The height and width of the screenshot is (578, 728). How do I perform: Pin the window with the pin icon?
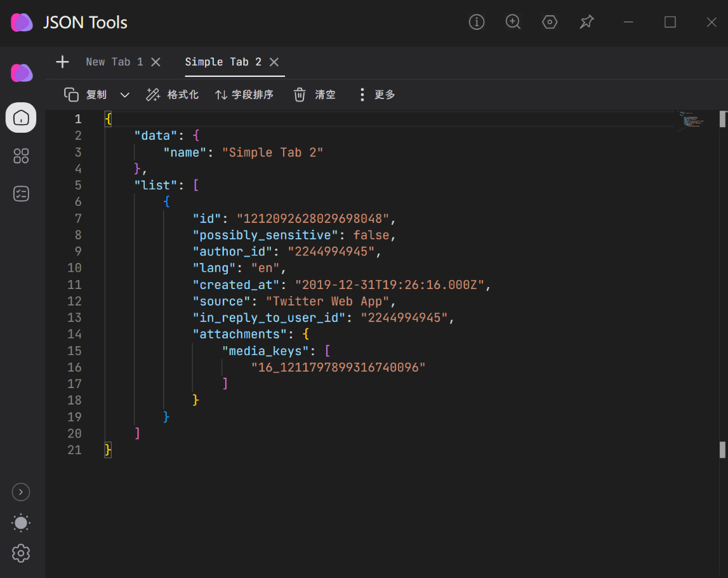pos(586,22)
